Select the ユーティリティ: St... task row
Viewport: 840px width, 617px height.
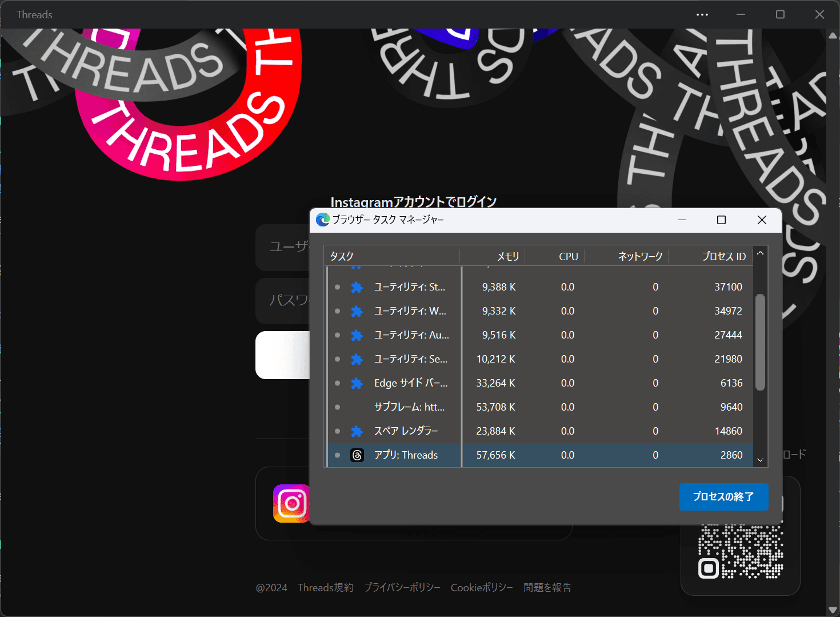pos(539,287)
